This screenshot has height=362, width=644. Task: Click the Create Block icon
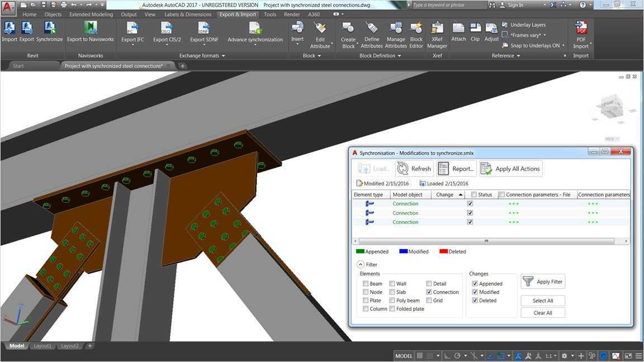(x=348, y=28)
